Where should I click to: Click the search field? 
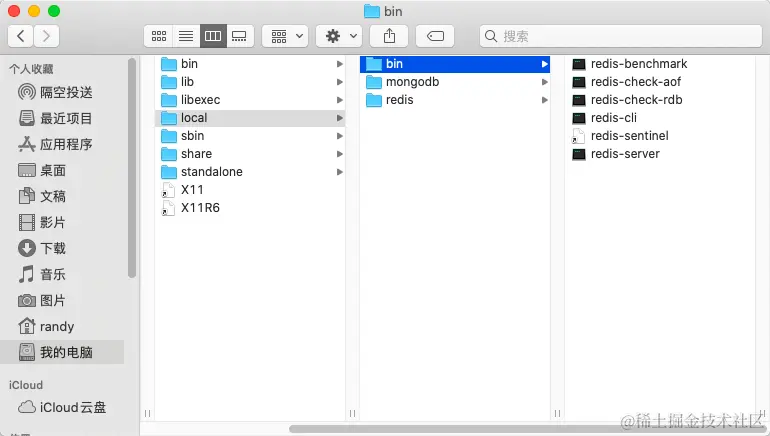coord(620,36)
